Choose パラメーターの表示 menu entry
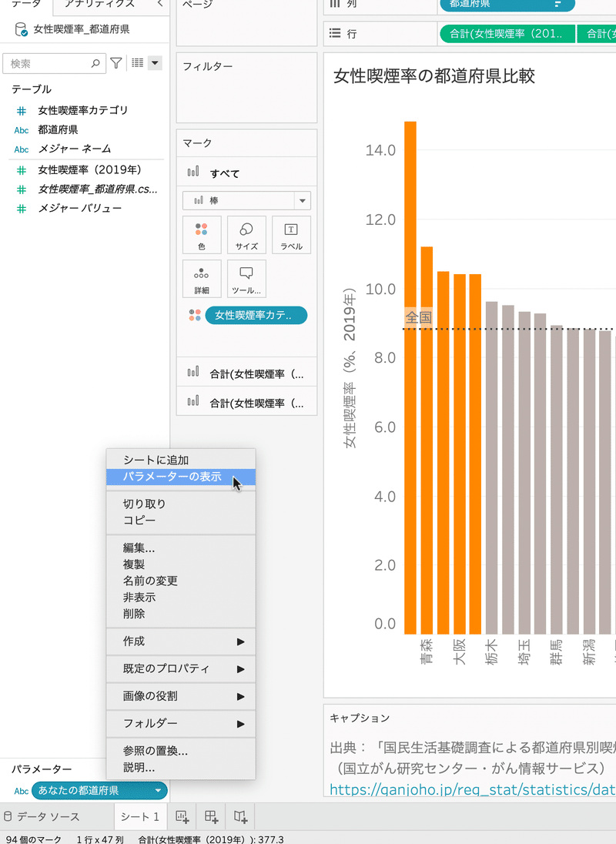The image size is (616, 844). pyautogui.click(x=181, y=477)
